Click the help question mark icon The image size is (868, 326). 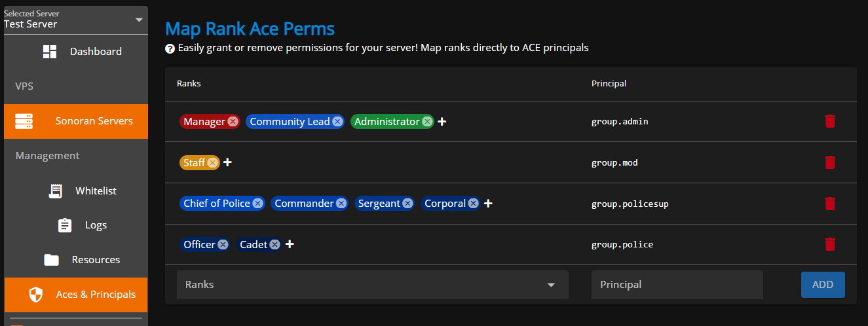tap(170, 48)
